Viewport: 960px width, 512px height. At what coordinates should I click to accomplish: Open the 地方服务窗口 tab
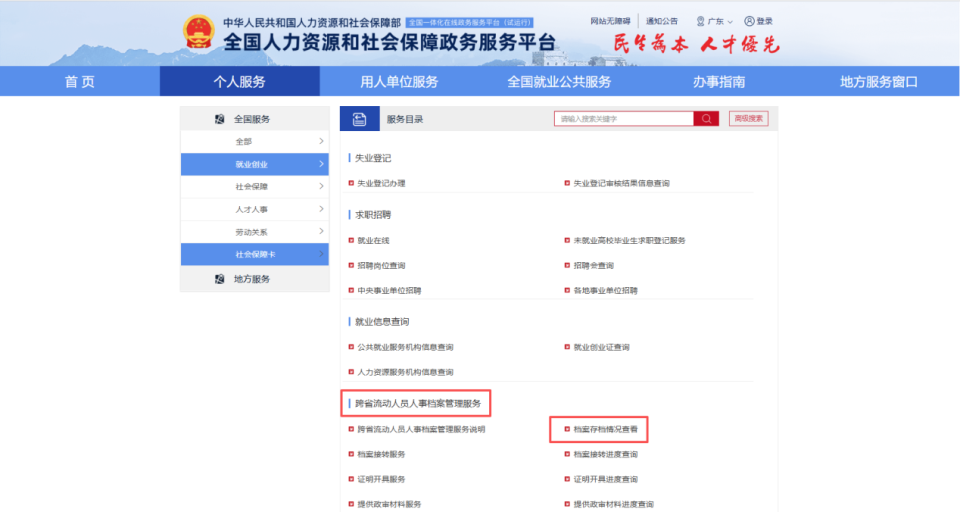click(879, 81)
